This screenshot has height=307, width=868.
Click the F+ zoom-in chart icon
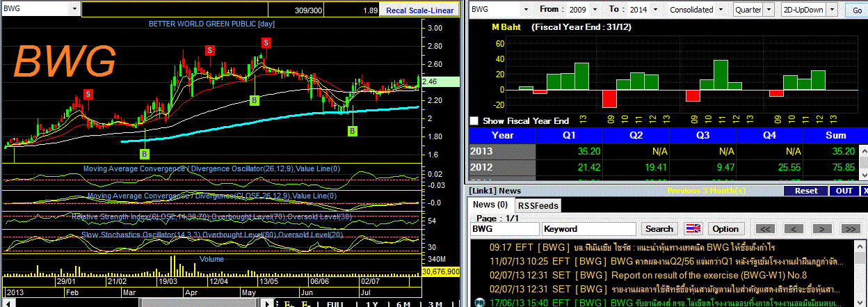click(x=289, y=304)
